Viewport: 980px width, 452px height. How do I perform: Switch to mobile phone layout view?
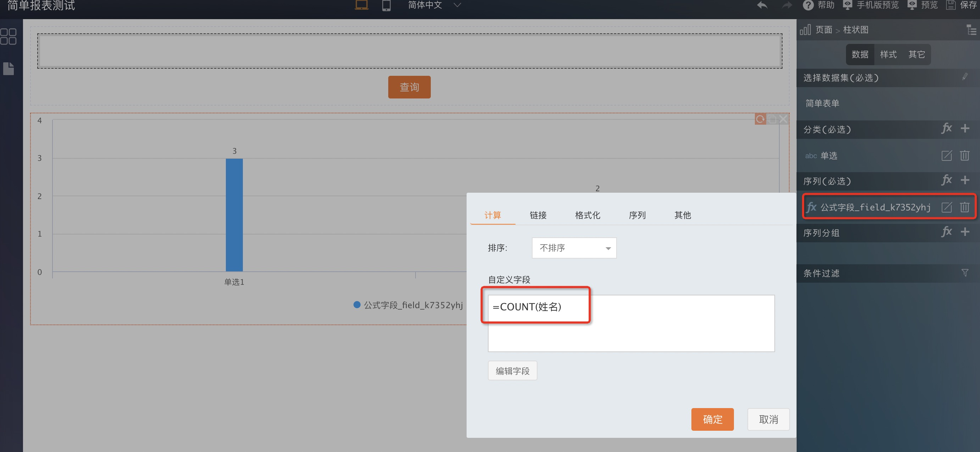pyautogui.click(x=386, y=5)
